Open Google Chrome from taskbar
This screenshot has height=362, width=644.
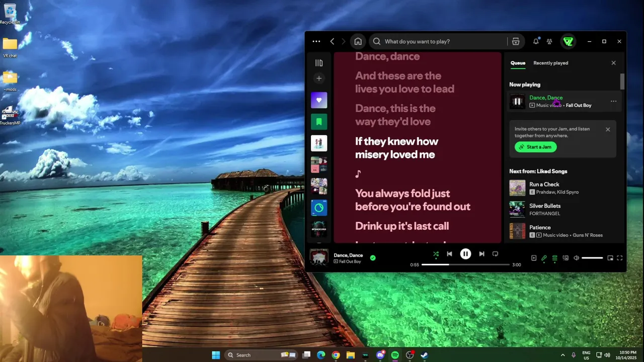pyautogui.click(x=336, y=355)
